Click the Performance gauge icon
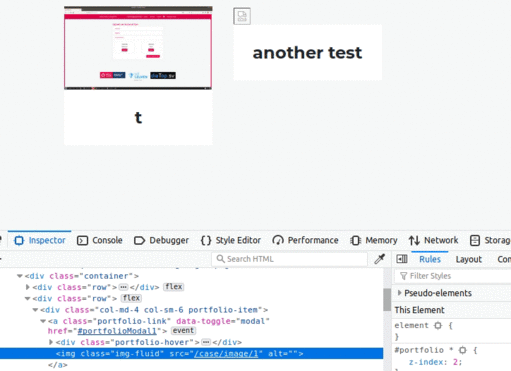 pos(278,240)
